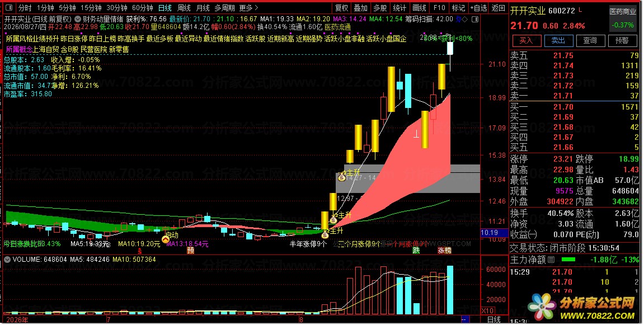The width and height of the screenshot is (644, 325).
Task: Click 卖五 price 21.75
Action: point(563,55)
